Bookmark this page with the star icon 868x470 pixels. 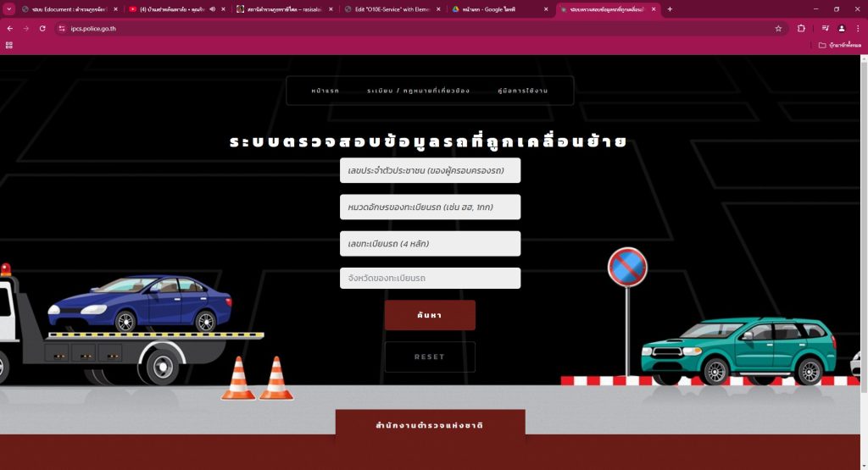(x=778, y=28)
